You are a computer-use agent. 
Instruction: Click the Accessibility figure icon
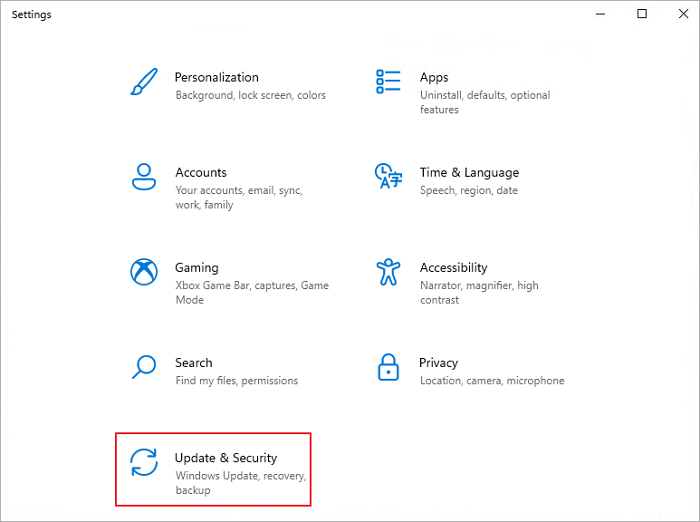388,272
